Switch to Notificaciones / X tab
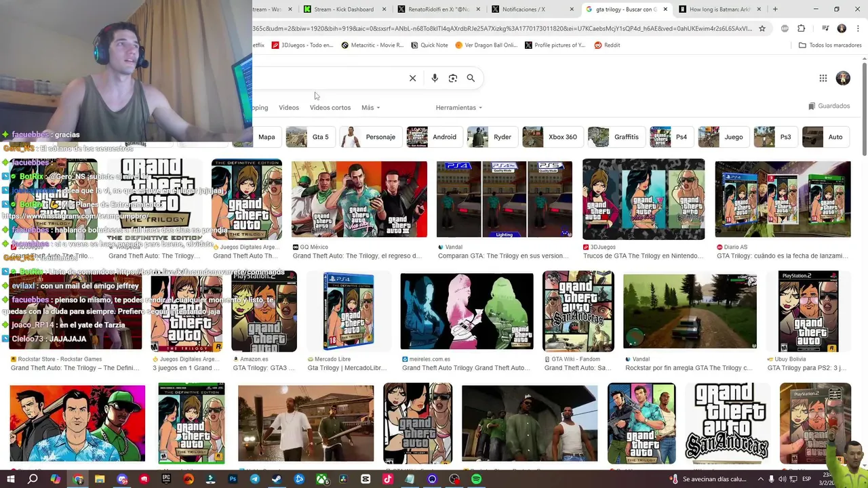The image size is (868, 488). (x=532, y=9)
